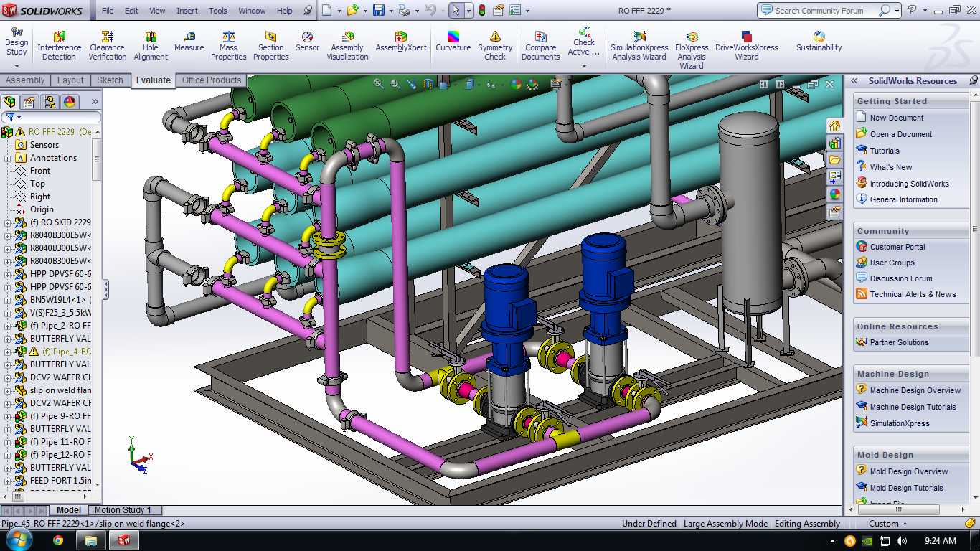Toggle the FeatureManager panel collapse handle

coord(106,289)
